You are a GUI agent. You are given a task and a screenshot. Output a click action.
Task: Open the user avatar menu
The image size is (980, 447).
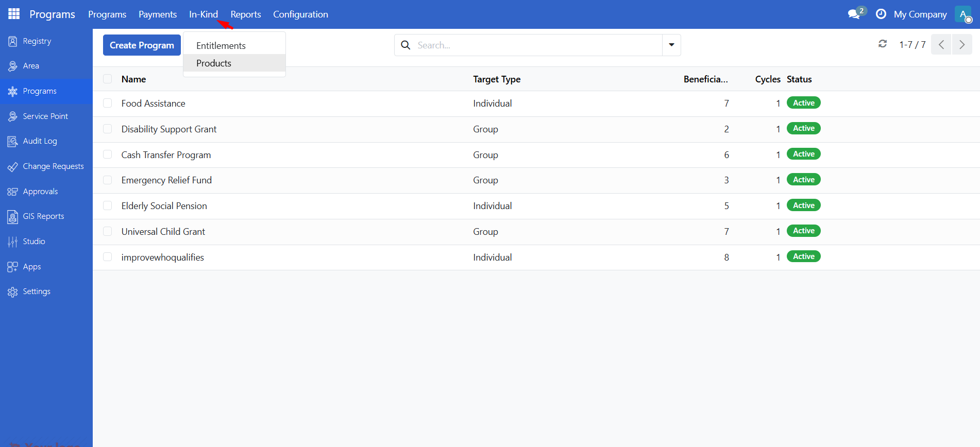click(962, 14)
